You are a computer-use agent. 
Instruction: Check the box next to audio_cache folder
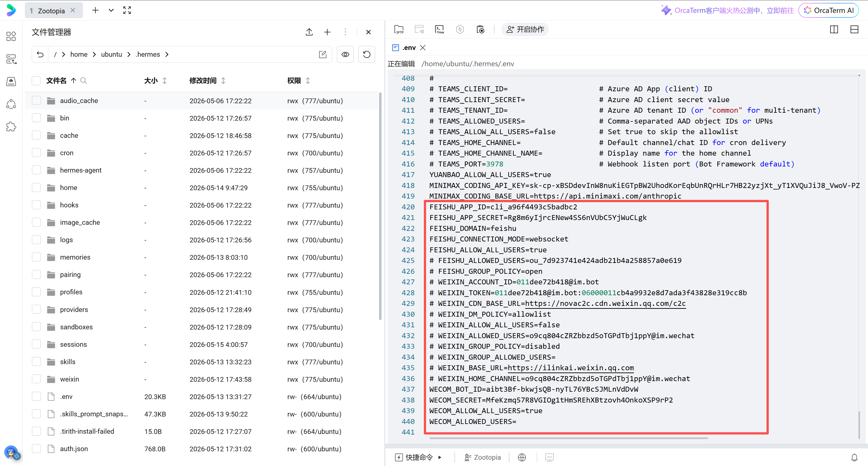pyautogui.click(x=36, y=100)
